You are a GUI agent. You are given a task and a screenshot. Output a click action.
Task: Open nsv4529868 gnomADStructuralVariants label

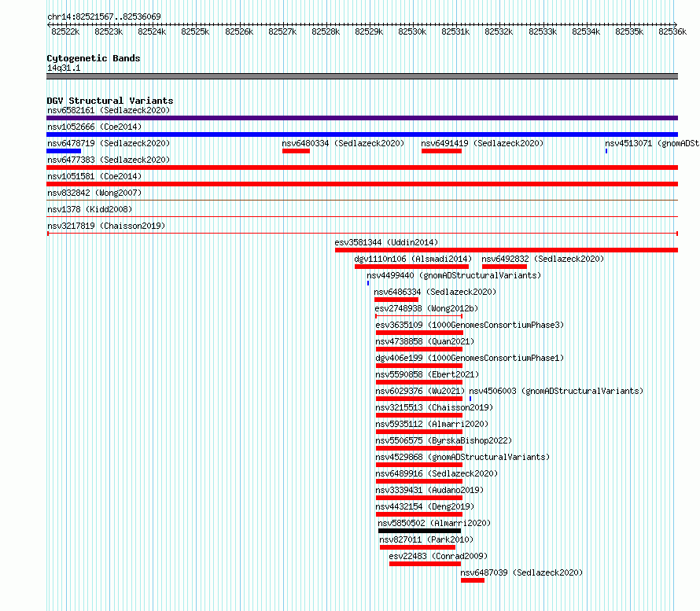click(462, 457)
